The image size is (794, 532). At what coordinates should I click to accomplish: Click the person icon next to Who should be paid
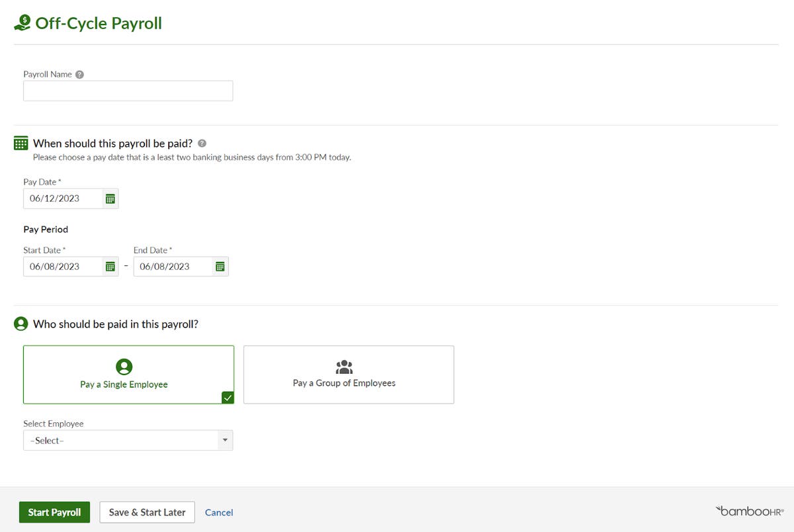(21, 324)
